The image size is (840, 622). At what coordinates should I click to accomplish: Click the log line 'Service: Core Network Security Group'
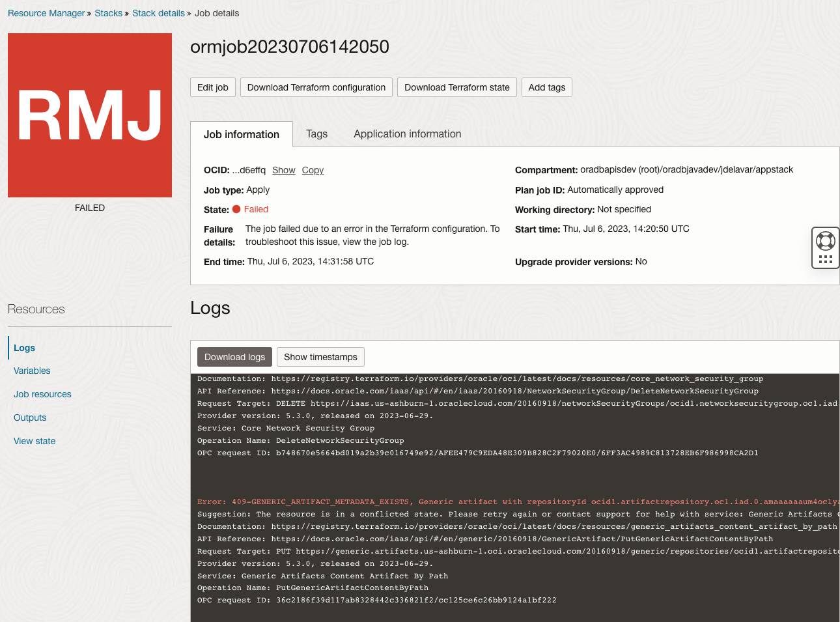click(286, 428)
